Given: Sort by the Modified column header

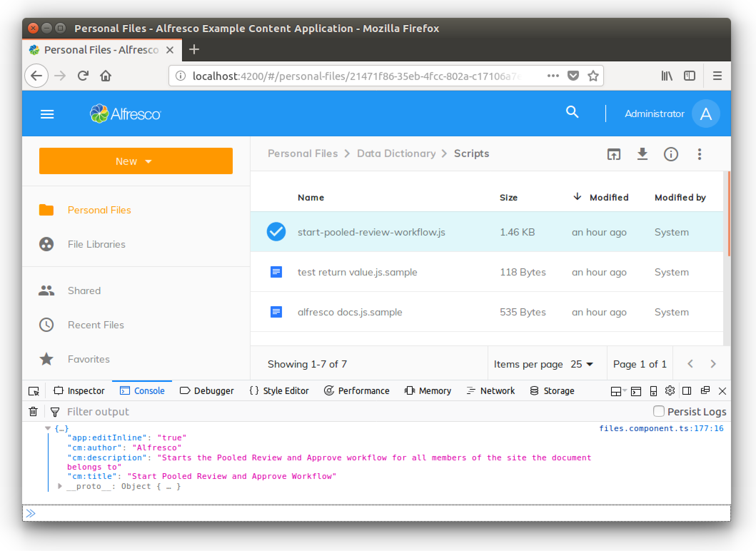Looking at the screenshot, I should 609,197.
